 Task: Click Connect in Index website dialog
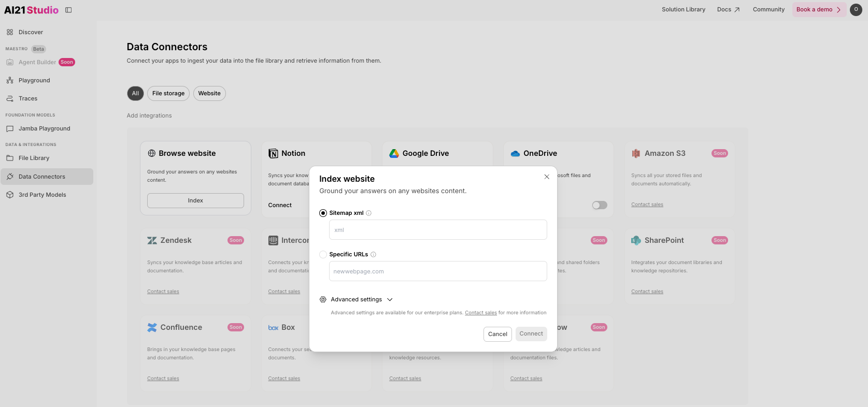(x=531, y=334)
